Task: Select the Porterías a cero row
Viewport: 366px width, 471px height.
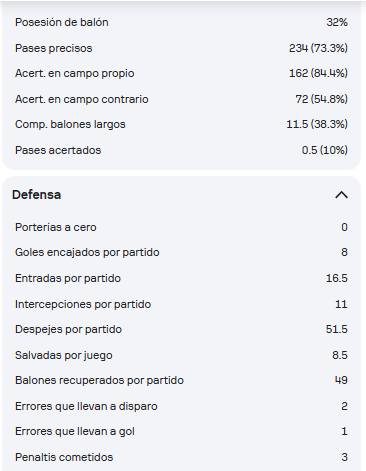Action: [x=181, y=227]
